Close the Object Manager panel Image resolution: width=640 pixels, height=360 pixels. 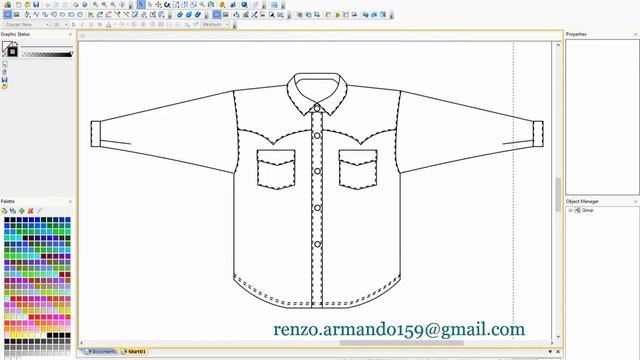636,202
